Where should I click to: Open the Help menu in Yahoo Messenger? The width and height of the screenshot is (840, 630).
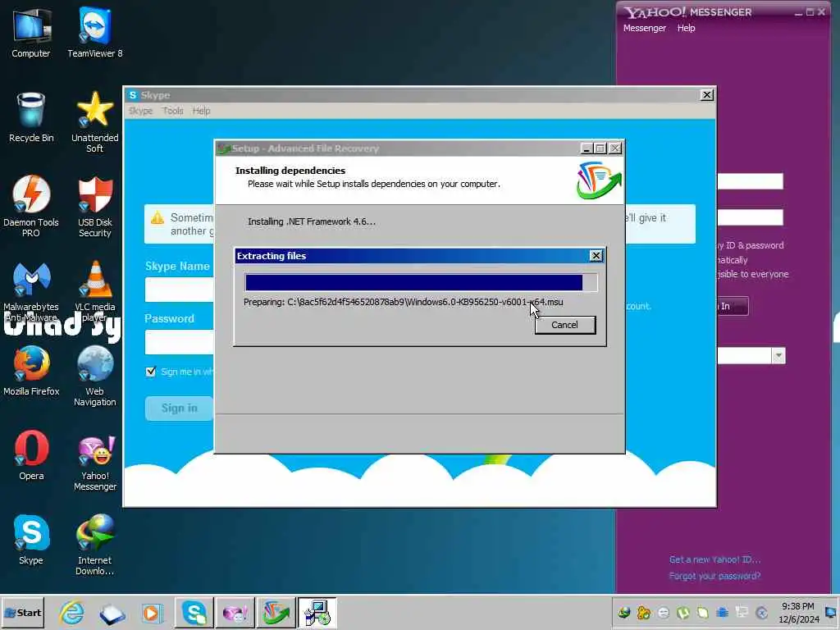[686, 28]
